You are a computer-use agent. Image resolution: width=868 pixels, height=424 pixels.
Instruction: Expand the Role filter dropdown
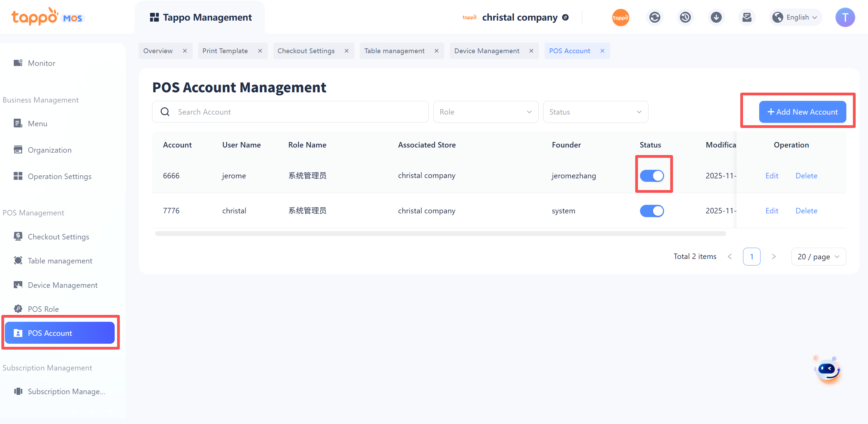486,112
